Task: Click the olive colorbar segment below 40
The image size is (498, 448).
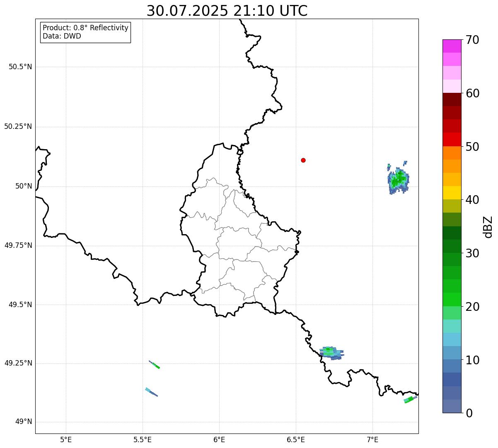Action: point(452,206)
